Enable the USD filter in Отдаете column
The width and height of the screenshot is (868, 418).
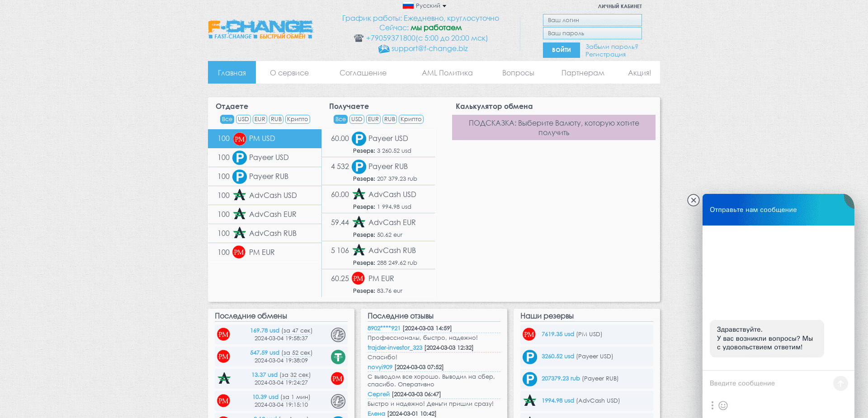pyautogui.click(x=243, y=119)
